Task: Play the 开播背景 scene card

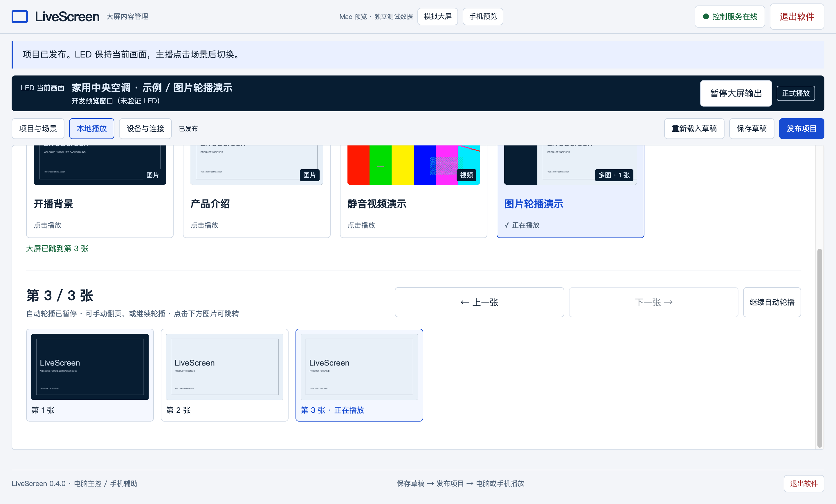Action: (x=100, y=191)
